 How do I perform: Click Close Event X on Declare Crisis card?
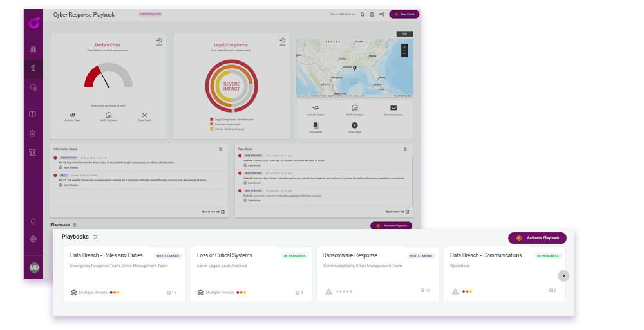tap(144, 117)
